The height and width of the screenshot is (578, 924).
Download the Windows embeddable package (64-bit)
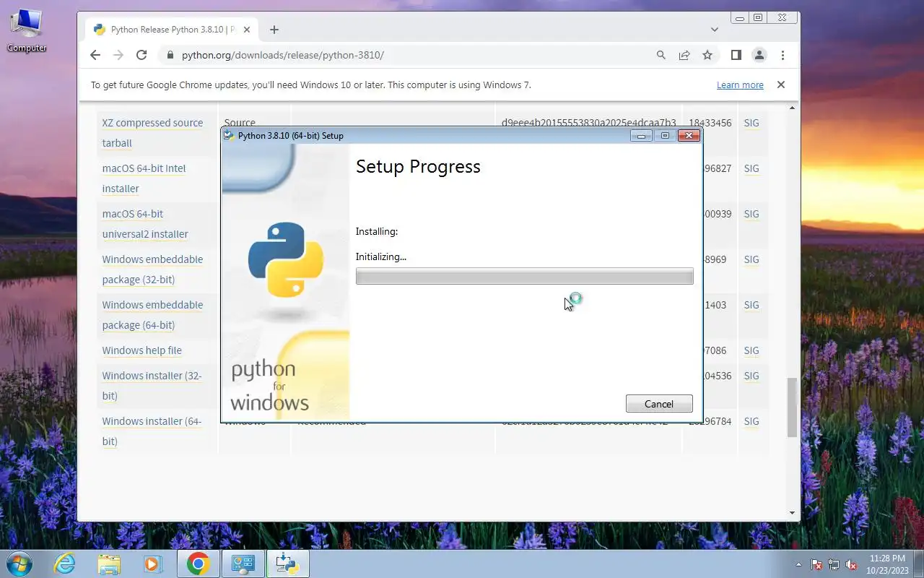tap(152, 315)
